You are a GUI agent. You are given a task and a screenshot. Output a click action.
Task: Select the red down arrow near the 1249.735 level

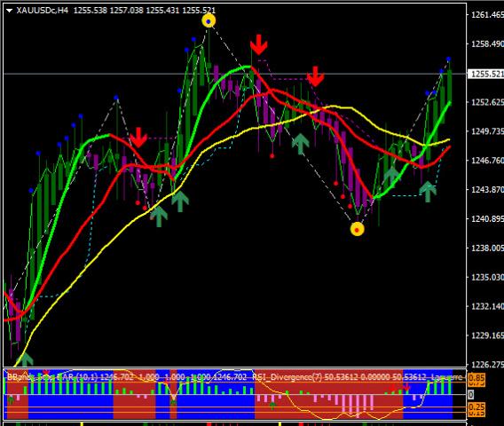[138, 138]
